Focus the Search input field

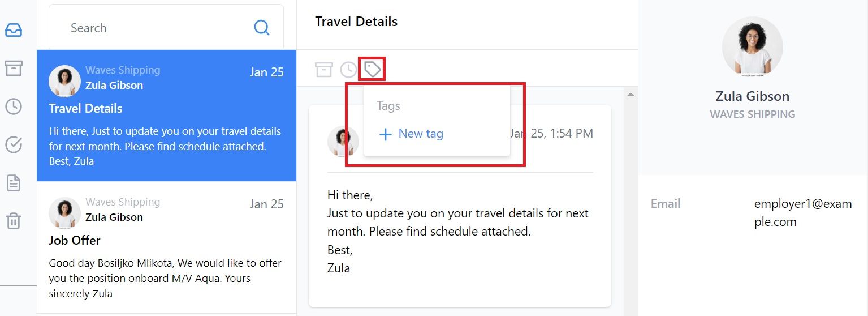166,28
